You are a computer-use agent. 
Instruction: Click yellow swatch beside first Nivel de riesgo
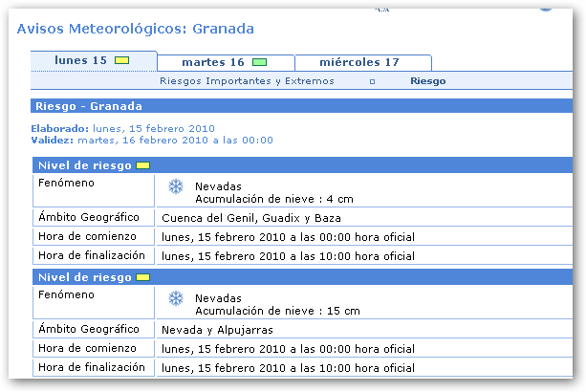[143, 165]
